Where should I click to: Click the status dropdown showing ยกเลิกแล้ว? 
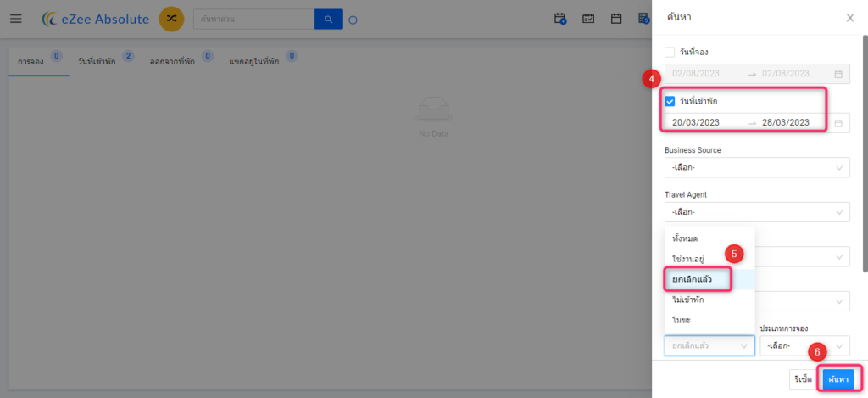click(709, 346)
